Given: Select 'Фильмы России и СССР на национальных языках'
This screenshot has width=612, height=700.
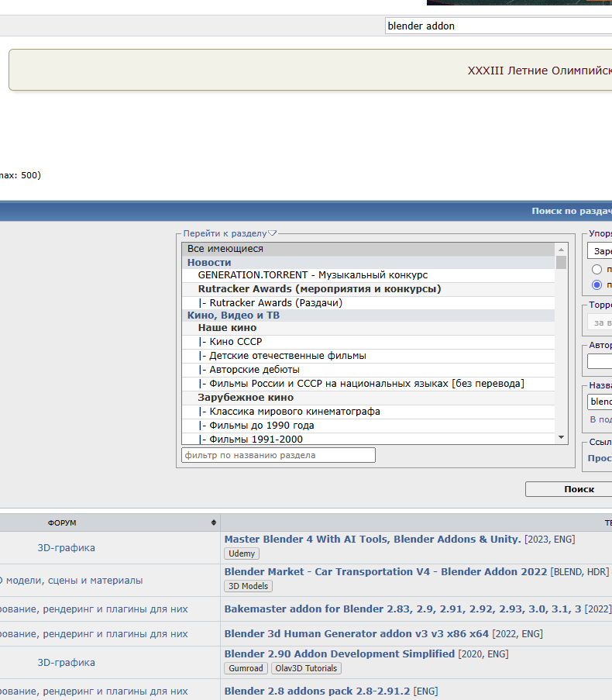Looking at the screenshot, I should pos(368,384).
